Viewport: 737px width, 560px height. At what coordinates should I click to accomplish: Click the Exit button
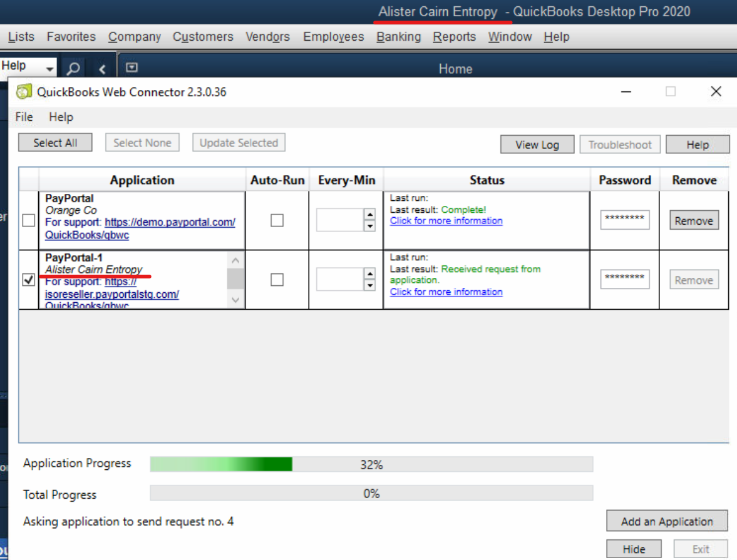click(x=700, y=549)
